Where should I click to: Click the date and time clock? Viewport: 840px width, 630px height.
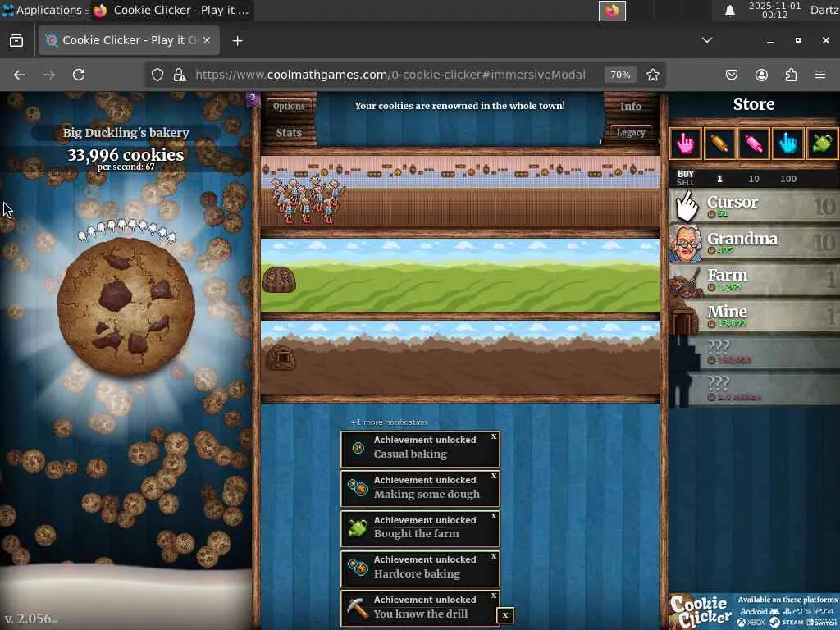(x=774, y=10)
